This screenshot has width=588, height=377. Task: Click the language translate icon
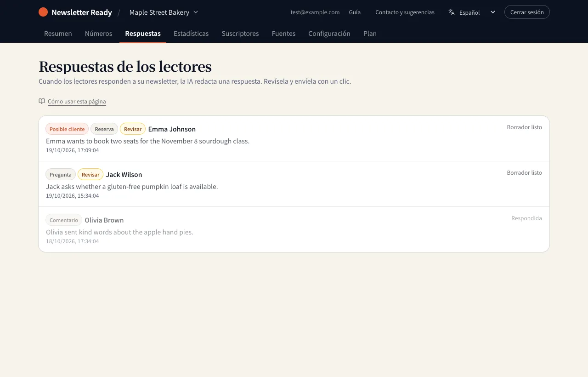(452, 12)
